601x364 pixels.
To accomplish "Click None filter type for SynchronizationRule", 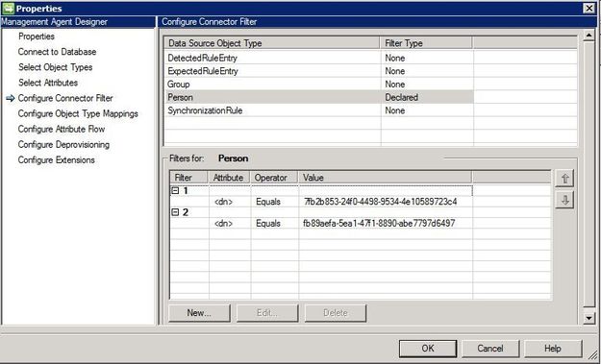I will coord(395,110).
